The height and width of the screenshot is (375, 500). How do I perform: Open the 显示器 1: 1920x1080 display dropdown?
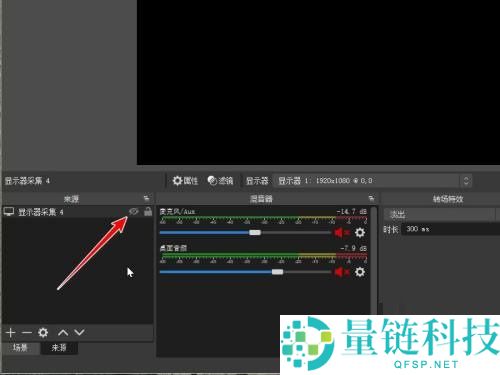click(372, 181)
